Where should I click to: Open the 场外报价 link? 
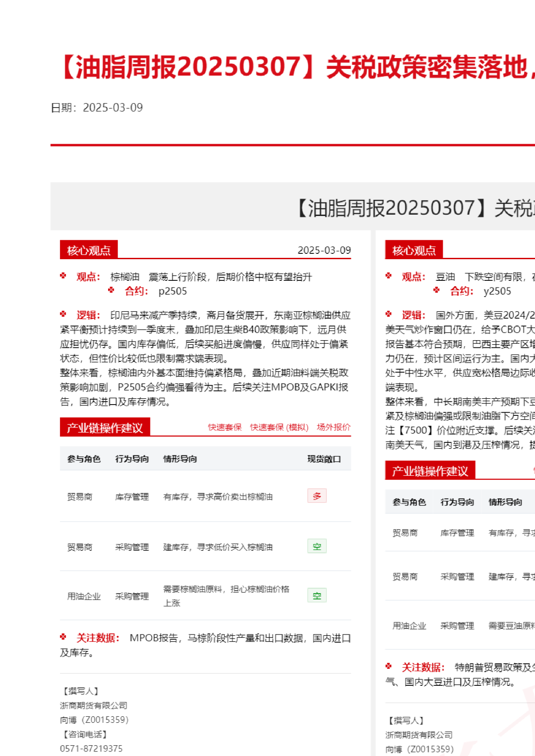[333, 427]
